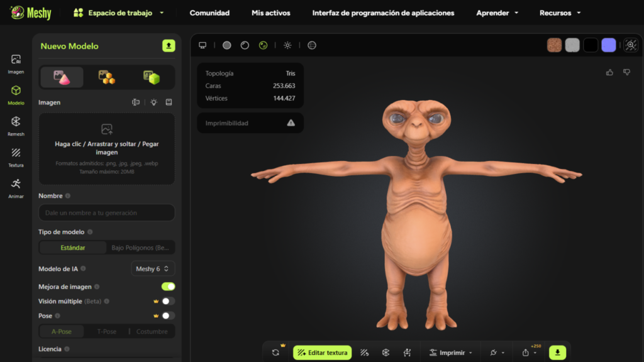Click the regenerate refresh icon in bottom toolbar
This screenshot has width=644, height=362.
click(275, 353)
